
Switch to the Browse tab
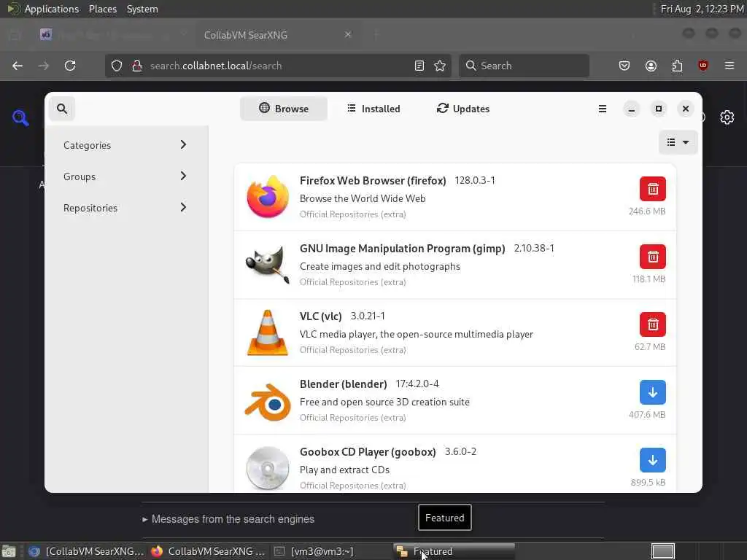[284, 109]
